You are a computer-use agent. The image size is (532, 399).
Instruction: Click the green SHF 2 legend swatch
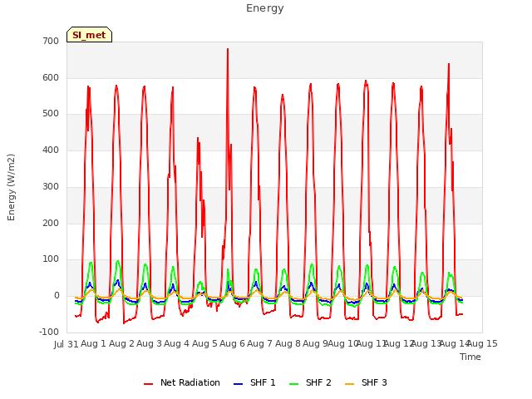(293, 384)
